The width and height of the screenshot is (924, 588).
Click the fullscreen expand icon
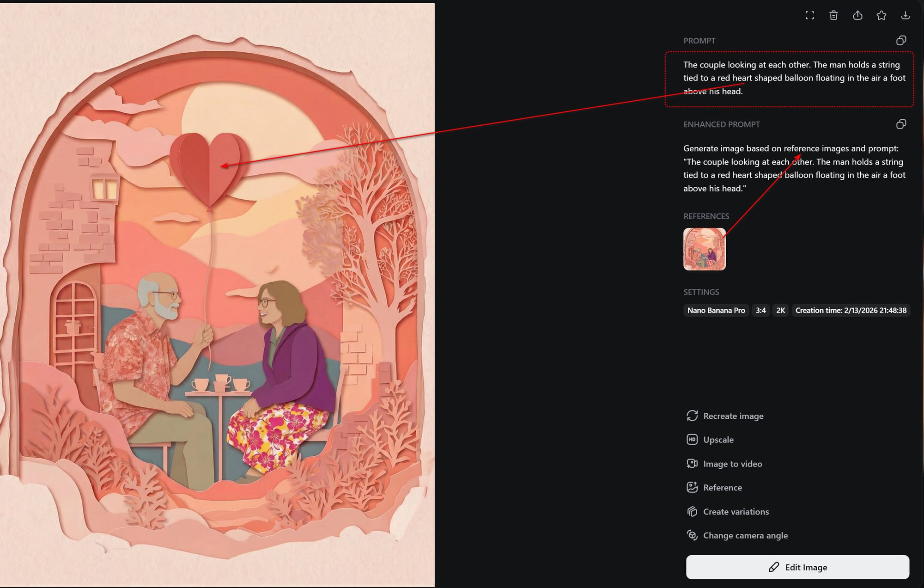(809, 16)
